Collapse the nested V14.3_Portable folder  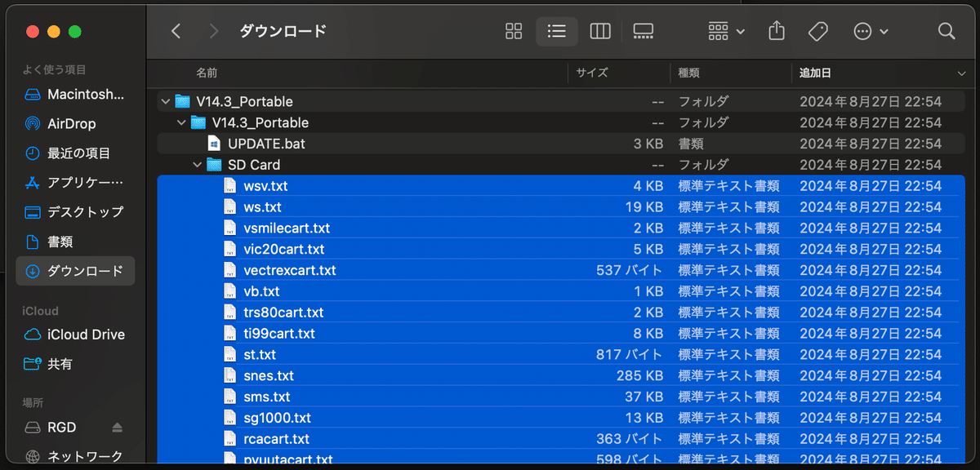[x=182, y=123]
